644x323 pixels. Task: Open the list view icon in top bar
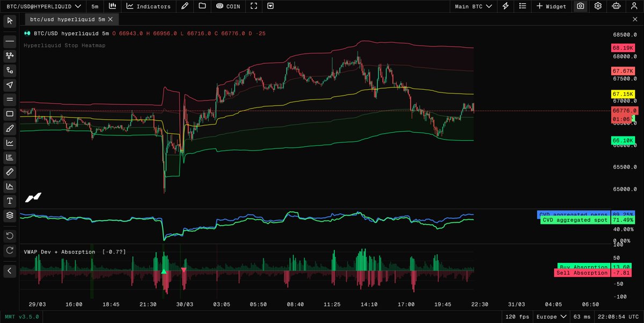point(523,6)
